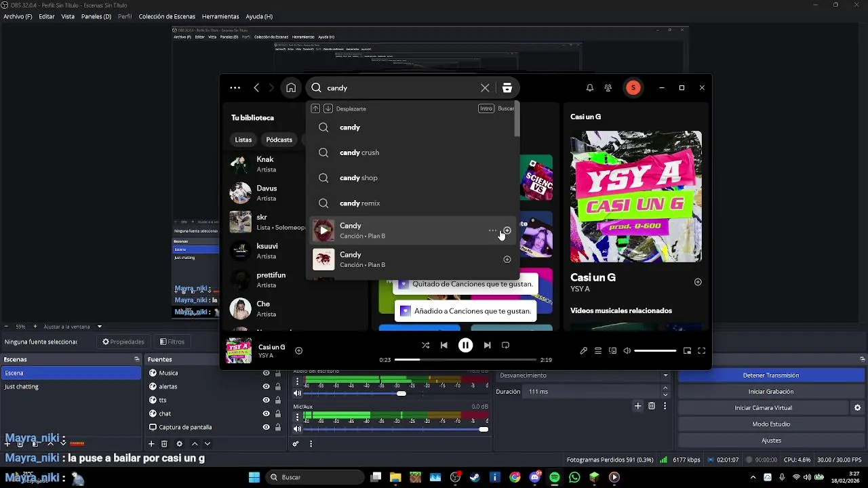Click the Casi un G album cover
The height and width of the screenshot is (488, 868).
[x=636, y=197]
